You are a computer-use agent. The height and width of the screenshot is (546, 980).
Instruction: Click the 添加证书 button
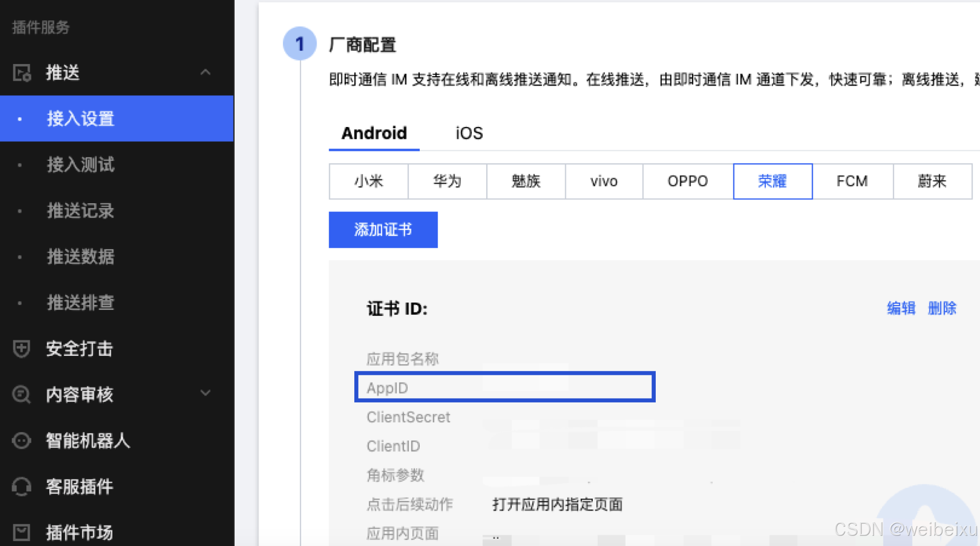[x=383, y=229]
